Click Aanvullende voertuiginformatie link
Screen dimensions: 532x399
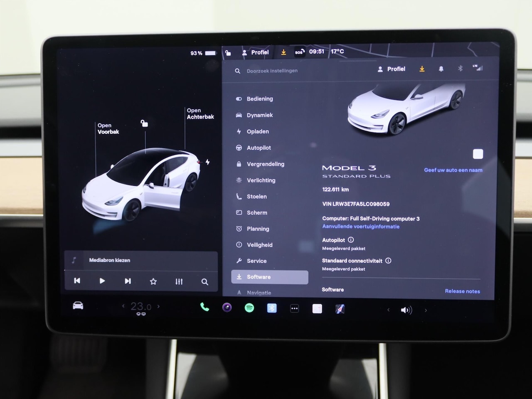pyautogui.click(x=361, y=227)
